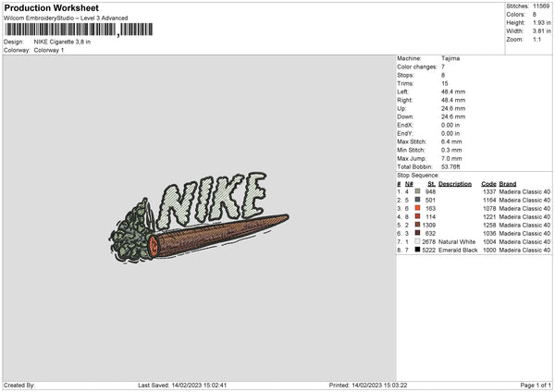555x392 pixels.
Task: Click the 'Natural White' description
Action: 457,242
